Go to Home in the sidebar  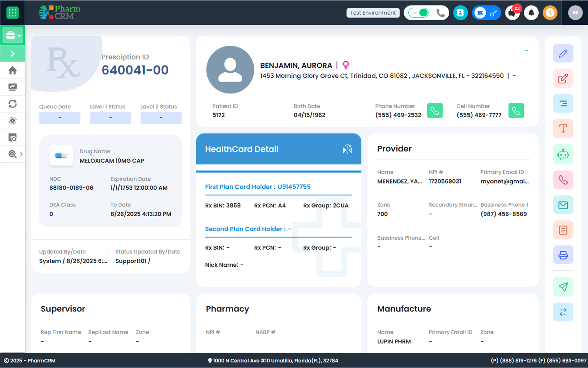(x=12, y=71)
